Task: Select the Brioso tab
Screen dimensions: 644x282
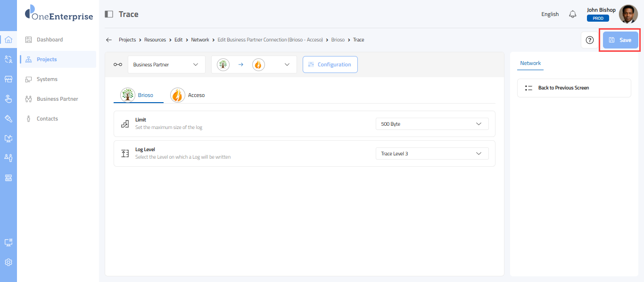Action: point(138,95)
